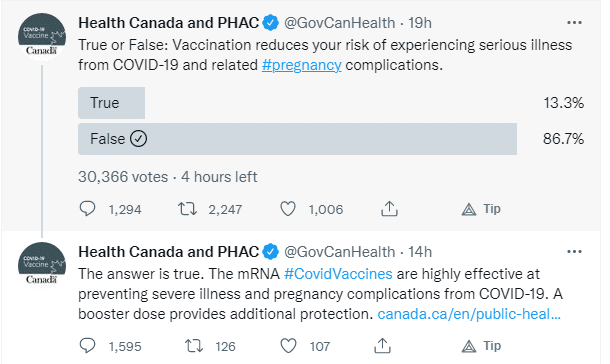Open Health Canada avatar on answer tweet
Screen dimensions: 610x364
[42, 266]
